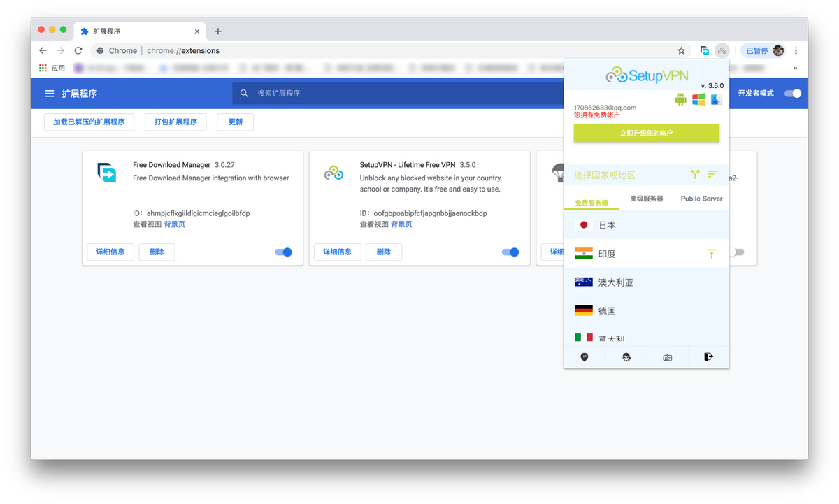
Task: Click 加载已解压的扩展程序 button
Action: (89, 122)
